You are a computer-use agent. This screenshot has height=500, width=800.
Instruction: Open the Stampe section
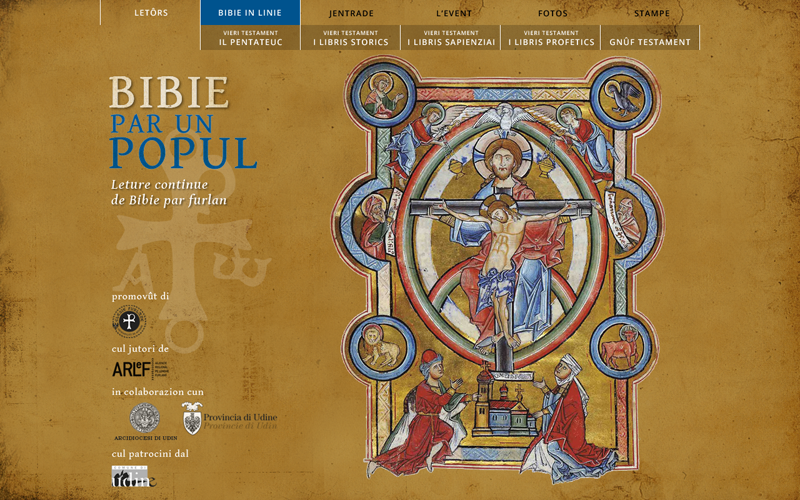652,13
